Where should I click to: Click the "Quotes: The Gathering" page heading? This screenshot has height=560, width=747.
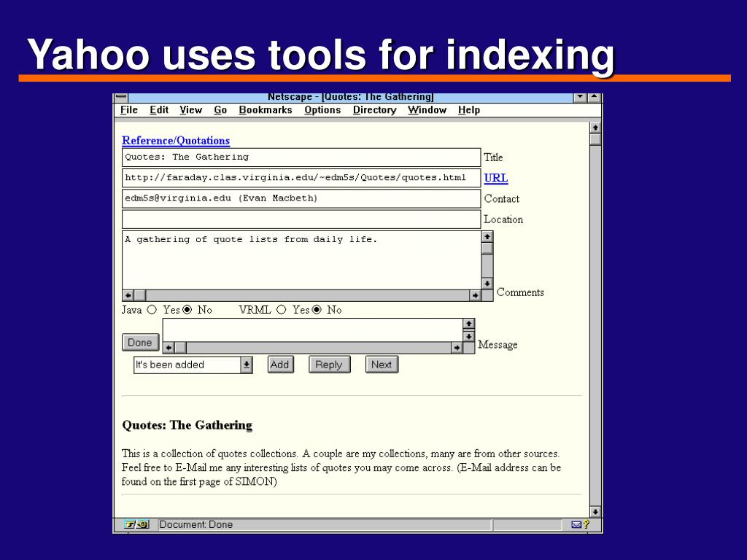coord(187,425)
